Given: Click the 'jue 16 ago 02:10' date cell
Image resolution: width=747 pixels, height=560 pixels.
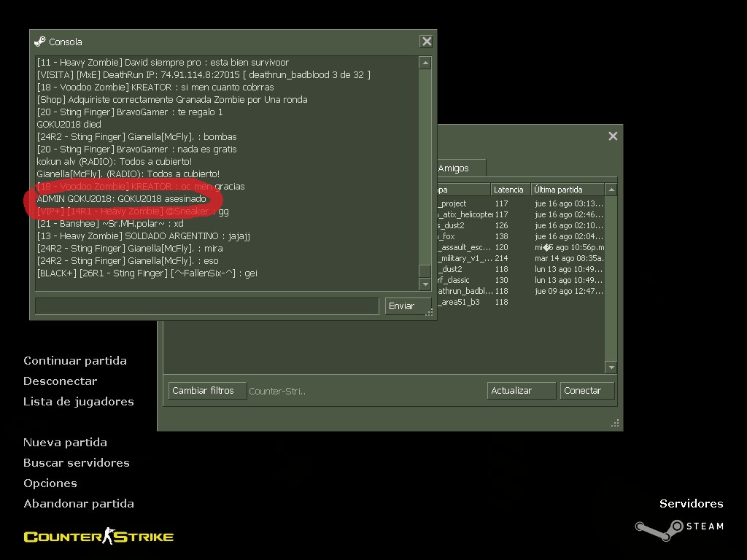Looking at the screenshot, I should [569, 225].
